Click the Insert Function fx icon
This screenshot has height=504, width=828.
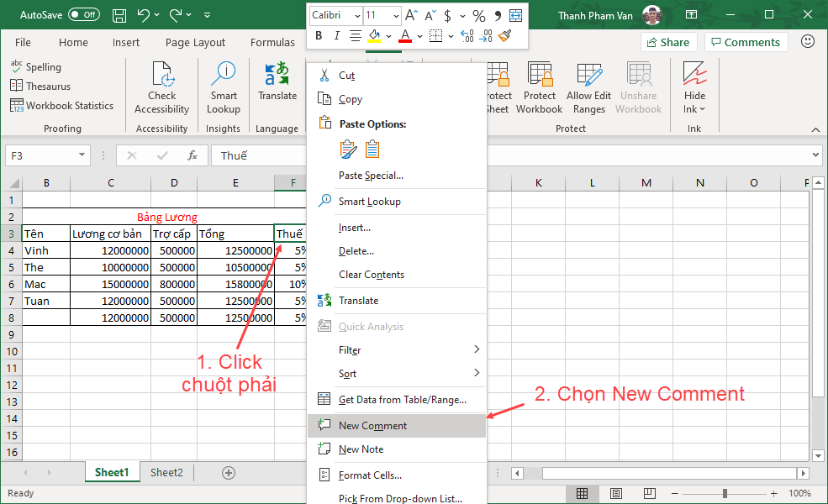click(192, 155)
